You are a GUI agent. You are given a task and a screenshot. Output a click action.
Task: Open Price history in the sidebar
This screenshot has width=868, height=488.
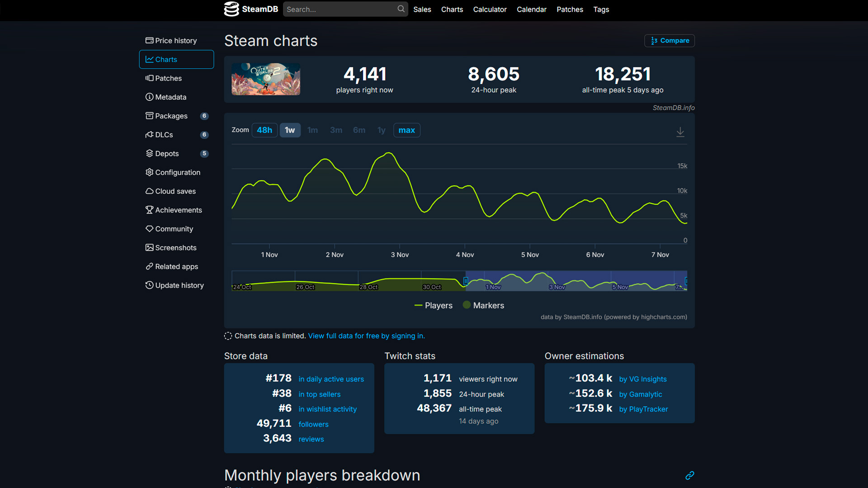click(176, 41)
